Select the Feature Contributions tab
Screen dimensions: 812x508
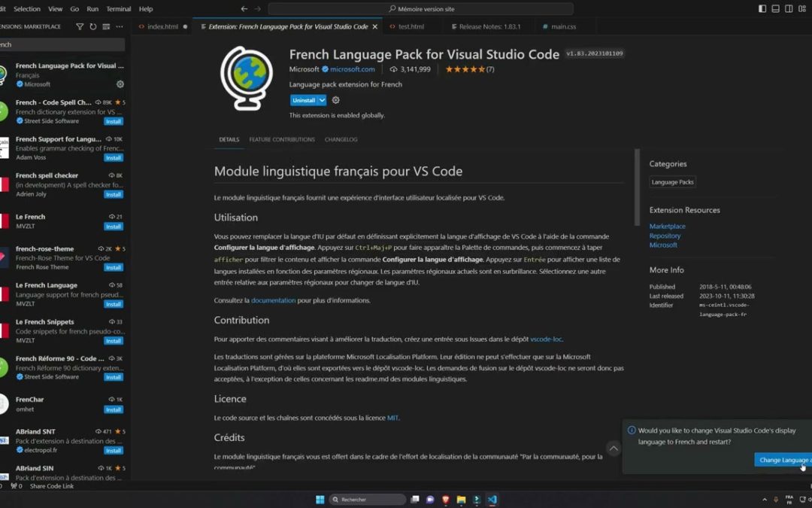point(282,139)
